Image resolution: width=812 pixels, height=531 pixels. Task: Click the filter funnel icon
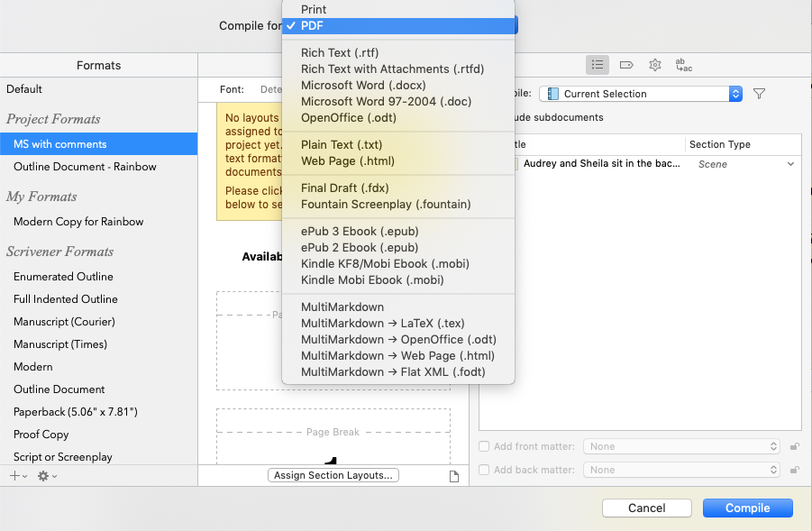click(x=759, y=94)
